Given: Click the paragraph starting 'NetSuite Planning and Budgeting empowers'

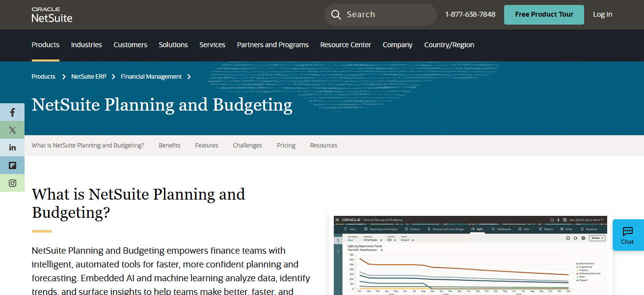Looking at the screenshot, I should pyautogui.click(x=171, y=271).
